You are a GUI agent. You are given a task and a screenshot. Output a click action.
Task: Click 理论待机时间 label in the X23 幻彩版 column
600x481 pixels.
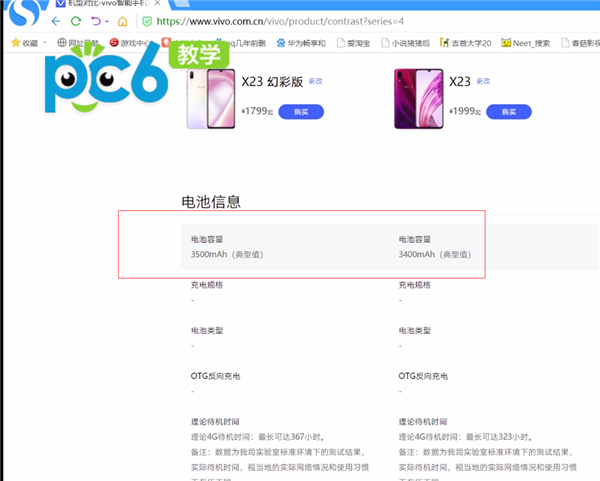pyautogui.click(x=215, y=422)
